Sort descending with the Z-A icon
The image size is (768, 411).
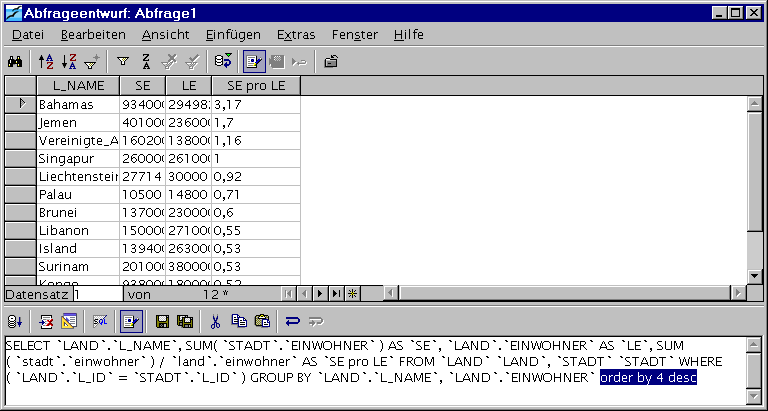point(68,61)
